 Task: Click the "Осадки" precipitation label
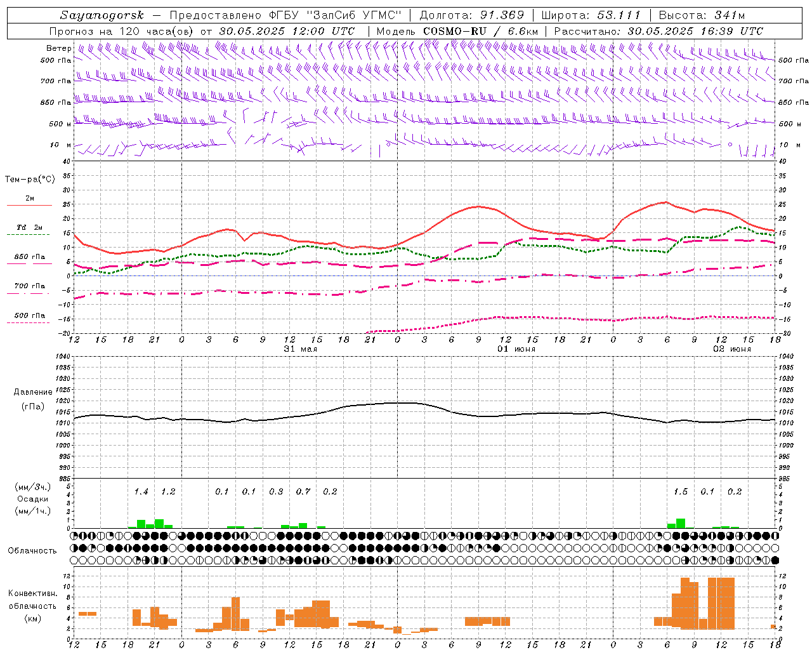point(33,499)
